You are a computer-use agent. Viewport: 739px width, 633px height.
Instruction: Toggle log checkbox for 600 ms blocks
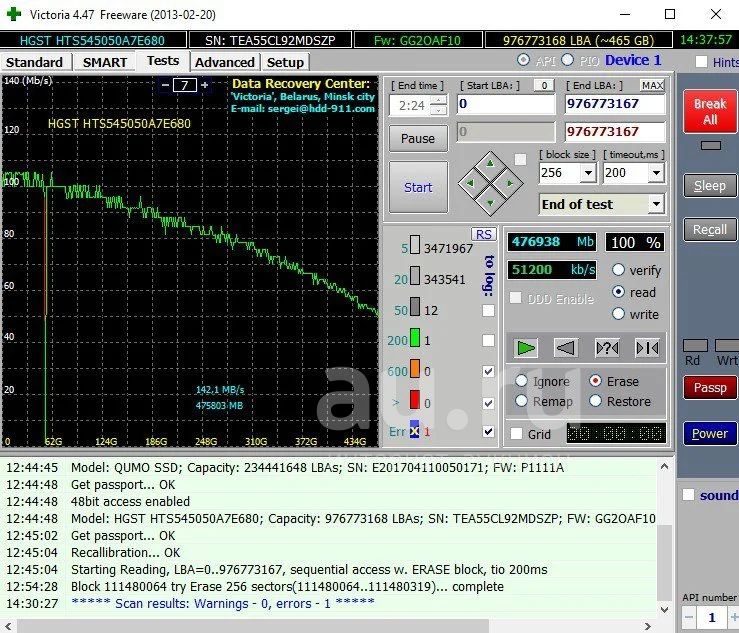pos(489,371)
